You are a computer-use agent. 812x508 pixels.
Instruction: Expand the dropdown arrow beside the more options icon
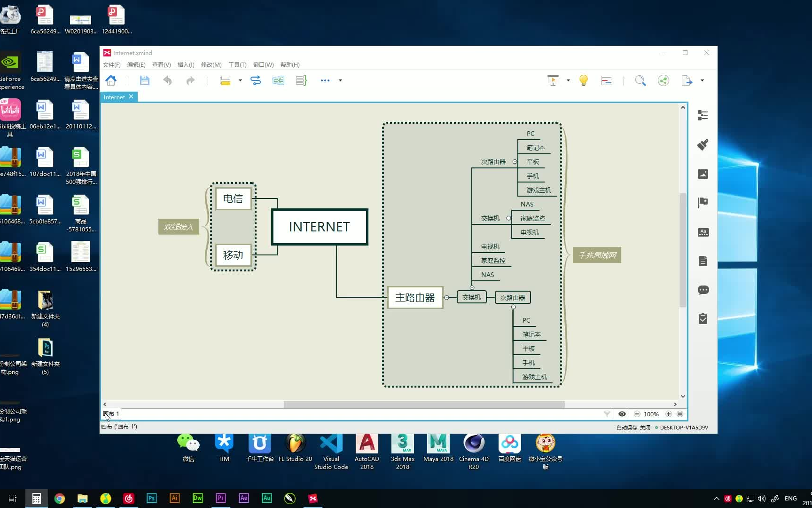[340, 80]
